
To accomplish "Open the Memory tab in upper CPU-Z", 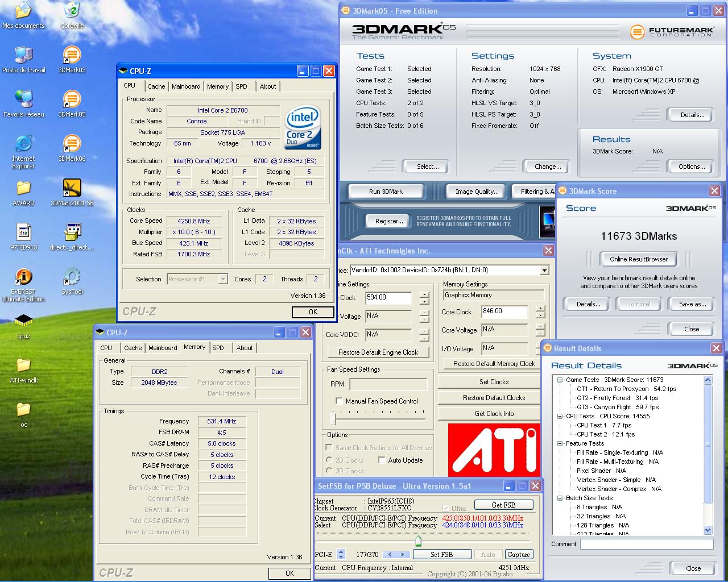I will 218,87.
